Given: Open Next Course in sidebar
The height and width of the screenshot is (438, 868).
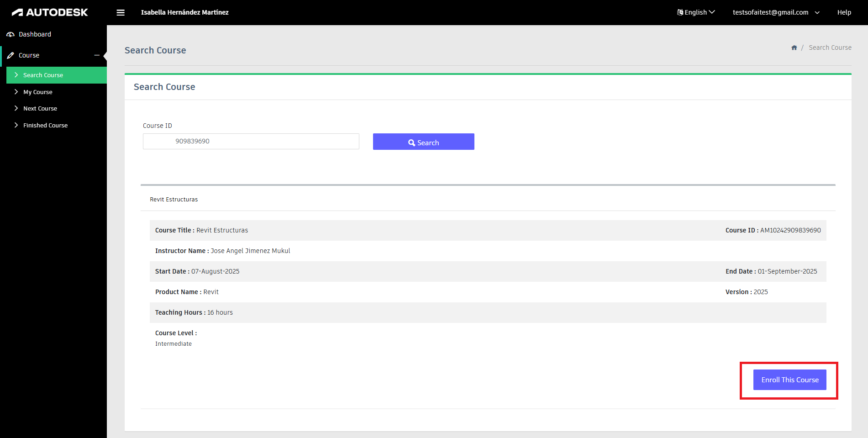Looking at the screenshot, I should [x=57, y=108].
